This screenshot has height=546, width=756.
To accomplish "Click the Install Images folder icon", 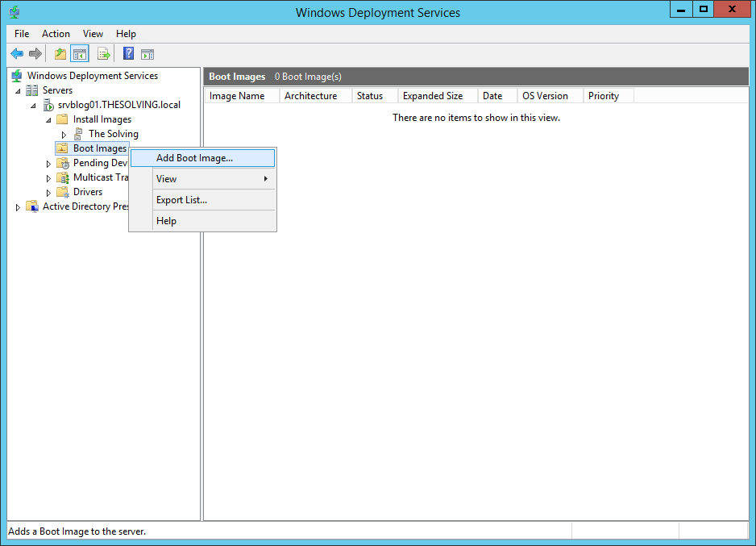I will pos(62,119).
